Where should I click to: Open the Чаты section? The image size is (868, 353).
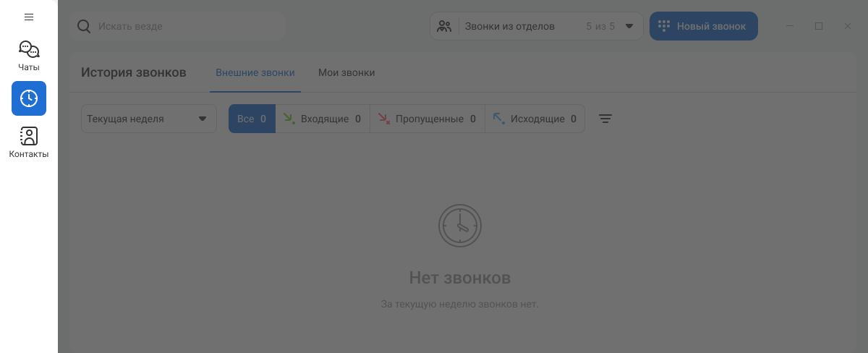pyautogui.click(x=29, y=56)
